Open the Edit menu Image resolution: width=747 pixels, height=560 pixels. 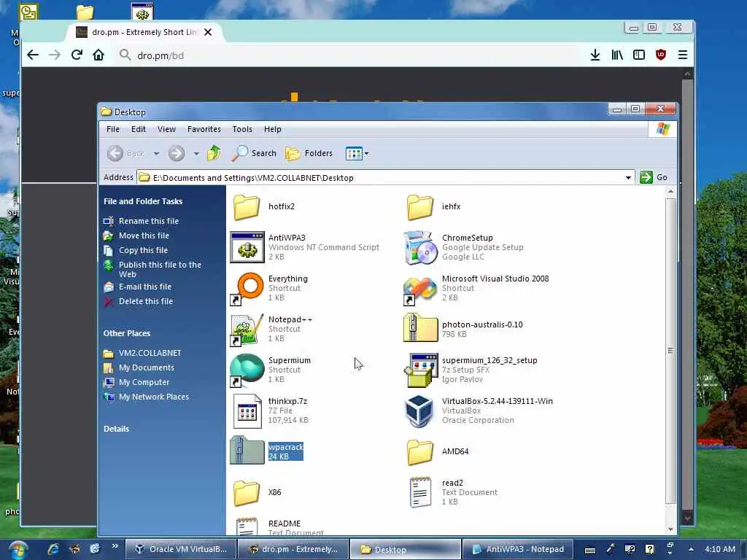click(138, 129)
